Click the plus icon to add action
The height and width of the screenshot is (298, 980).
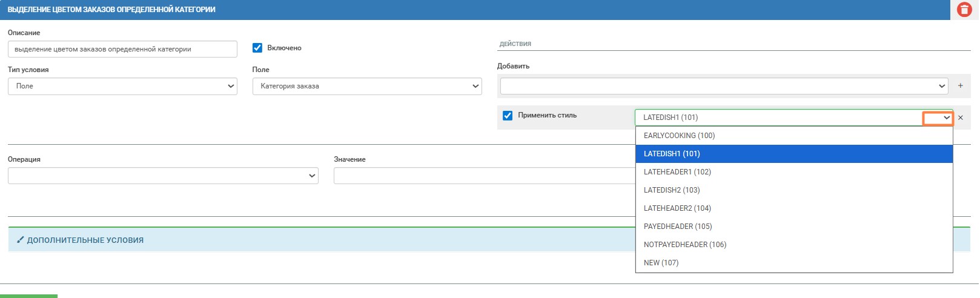[x=961, y=86]
